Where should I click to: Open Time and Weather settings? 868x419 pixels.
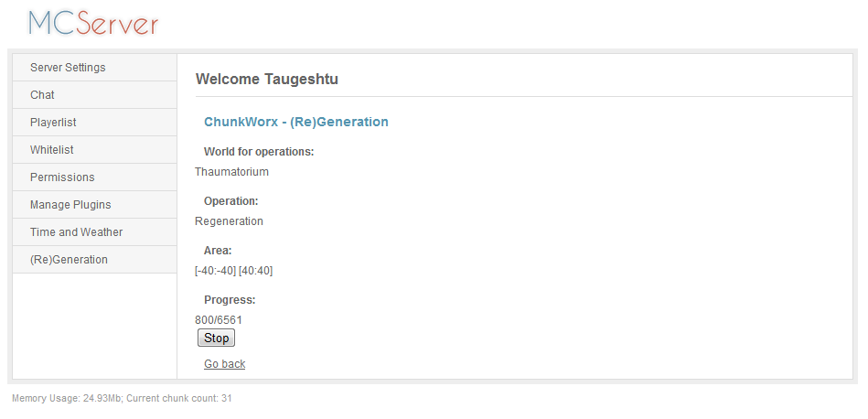[x=76, y=232]
